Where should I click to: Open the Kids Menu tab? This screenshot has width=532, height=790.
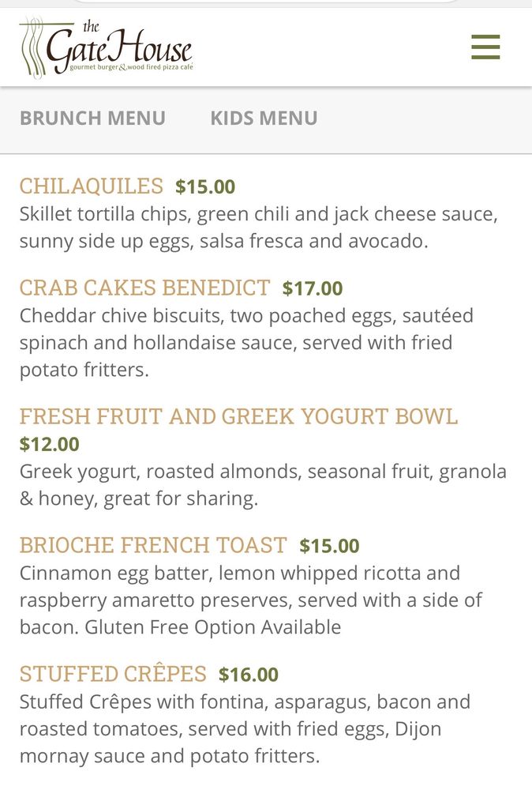pos(264,118)
